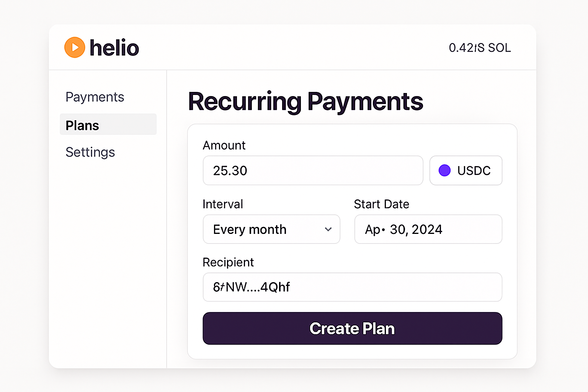The height and width of the screenshot is (392, 588).
Task: Click the purple USDC token dot
Action: click(x=444, y=170)
